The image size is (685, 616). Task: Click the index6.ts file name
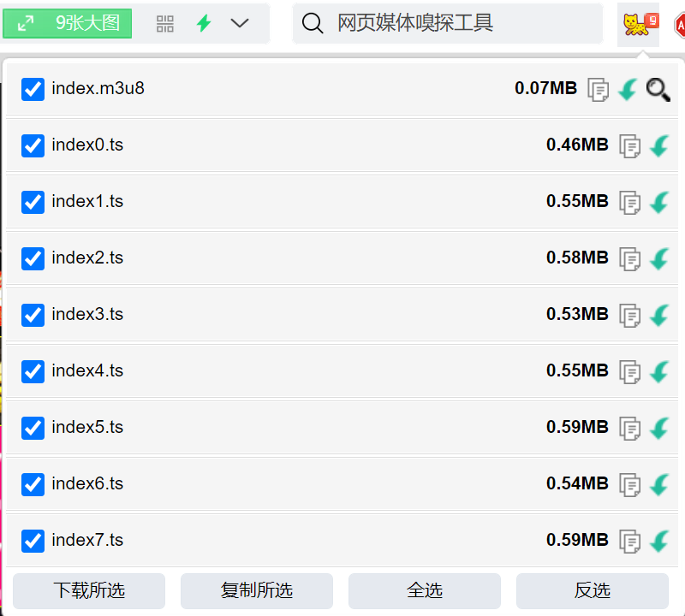[x=87, y=483]
